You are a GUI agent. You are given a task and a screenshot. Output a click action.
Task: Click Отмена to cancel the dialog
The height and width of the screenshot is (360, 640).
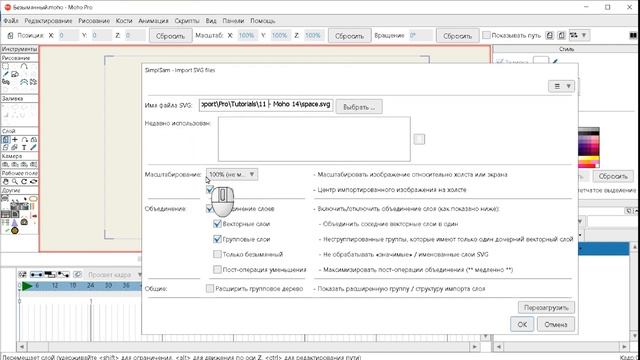(x=556, y=324)
